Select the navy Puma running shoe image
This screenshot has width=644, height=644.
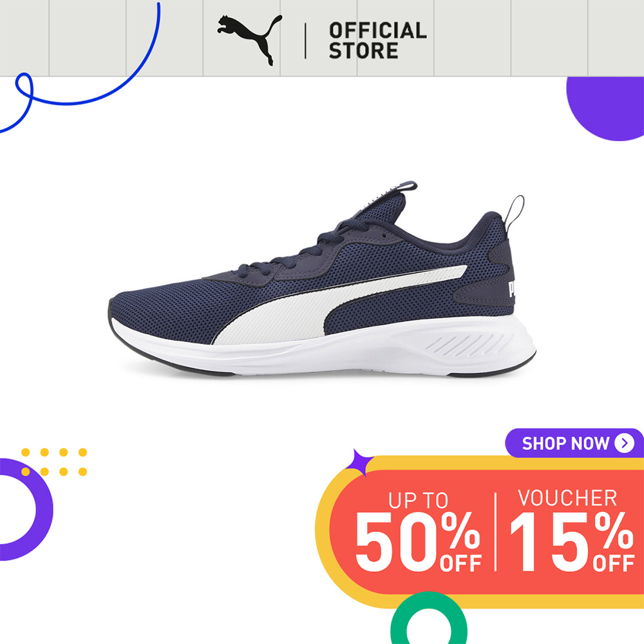pos(323,279)
